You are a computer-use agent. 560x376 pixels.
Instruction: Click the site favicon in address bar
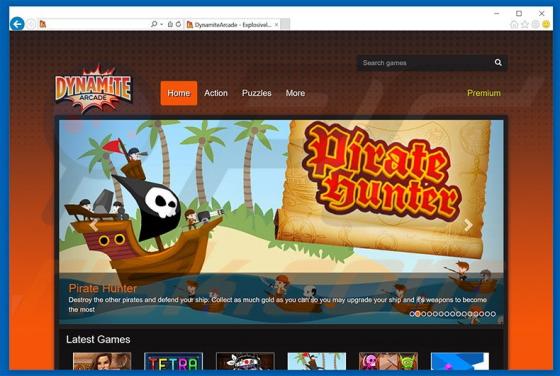pyautogui.click(x=43, y=24)
